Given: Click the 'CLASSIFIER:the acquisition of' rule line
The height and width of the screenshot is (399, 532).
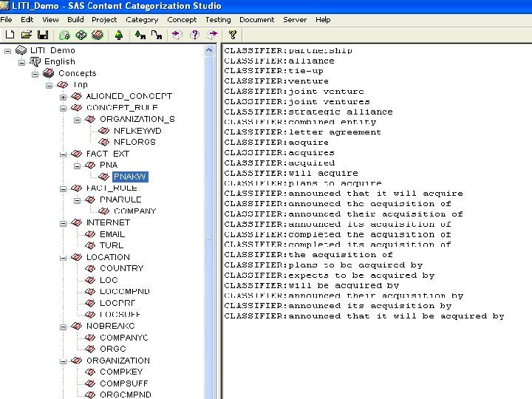Looking at the screenshot, I should pyautogui.click(x=308, y=254).
